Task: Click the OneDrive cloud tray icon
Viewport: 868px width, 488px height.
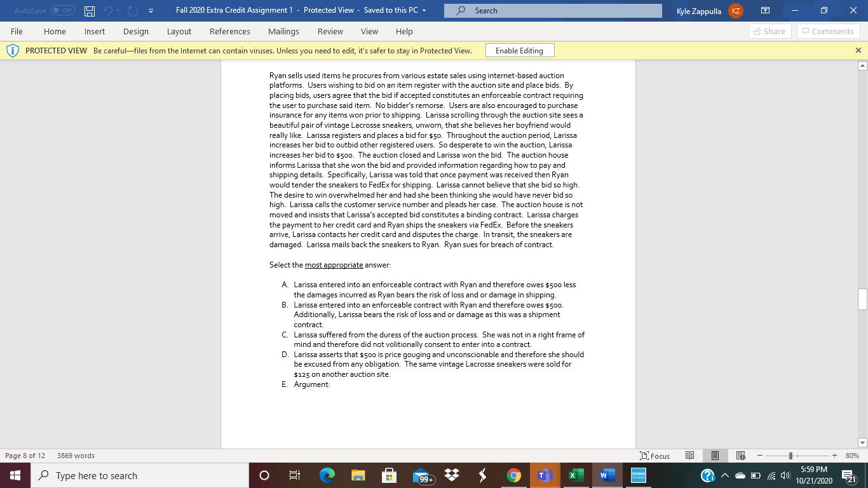Action: (x=740, y=475)
